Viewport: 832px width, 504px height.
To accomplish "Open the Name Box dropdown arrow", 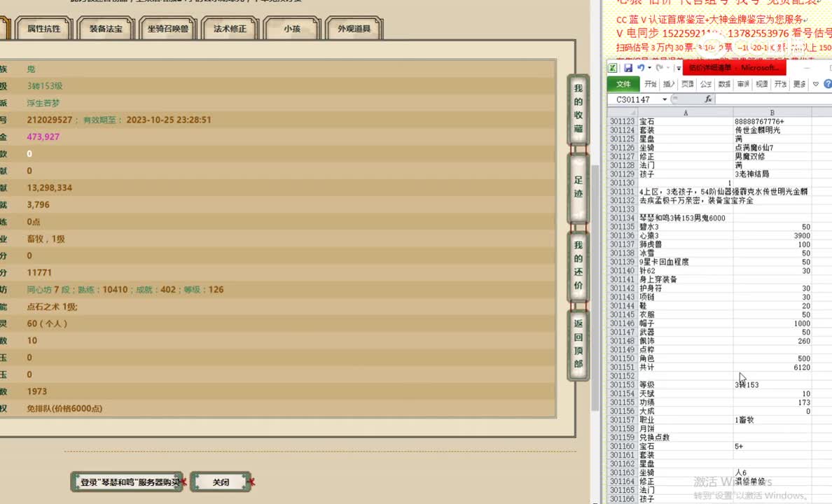I will pyautogui.click(x=665, y=99).
